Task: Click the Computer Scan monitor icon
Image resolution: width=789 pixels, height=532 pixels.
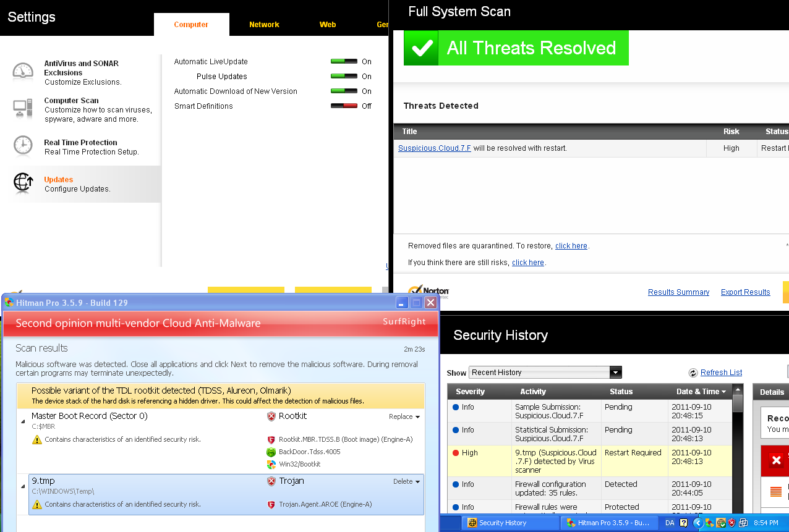Action: point(23,108)
